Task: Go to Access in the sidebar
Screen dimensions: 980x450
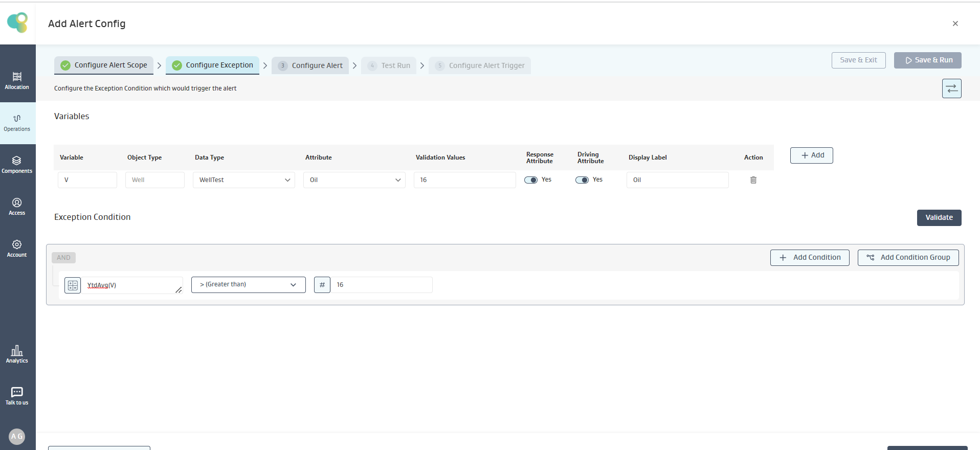Action: [17, 207]
